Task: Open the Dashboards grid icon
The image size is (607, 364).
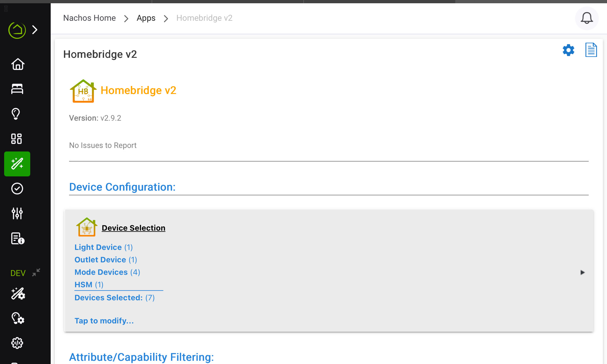Action: [17, 139]
